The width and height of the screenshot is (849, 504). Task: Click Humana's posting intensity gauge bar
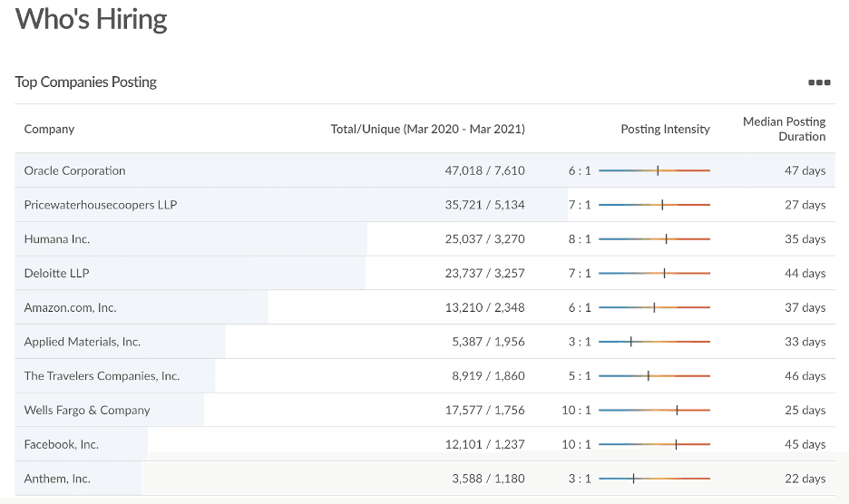654,238
